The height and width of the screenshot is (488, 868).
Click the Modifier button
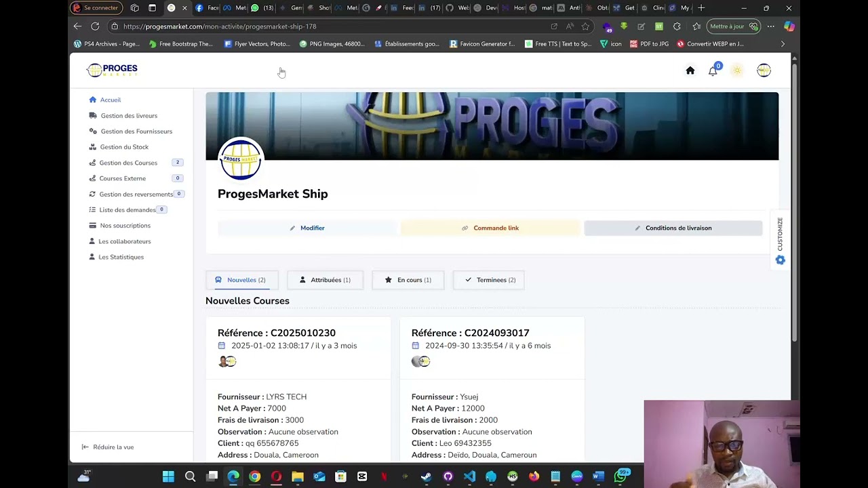(307, 228)
